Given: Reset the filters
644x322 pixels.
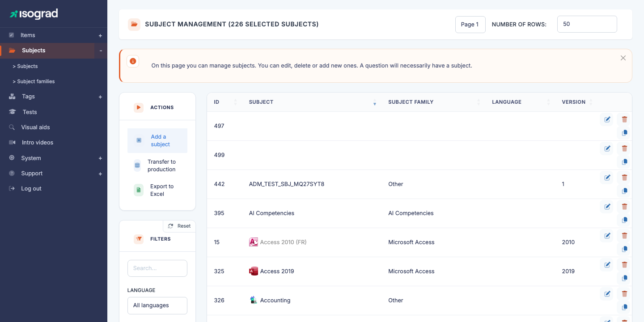Looking at the screenshot, I should click(x=179, y=226).
